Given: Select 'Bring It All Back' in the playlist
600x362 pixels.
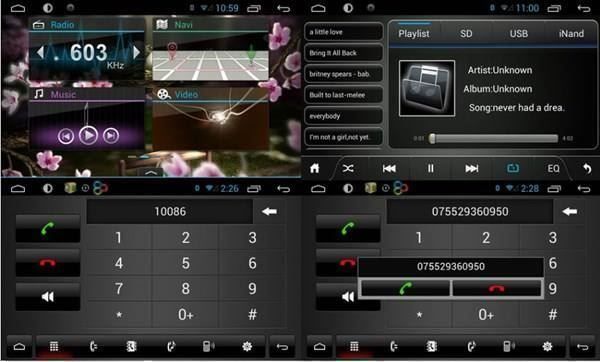Looking at the screenshot, I should (x=344, y=53).
